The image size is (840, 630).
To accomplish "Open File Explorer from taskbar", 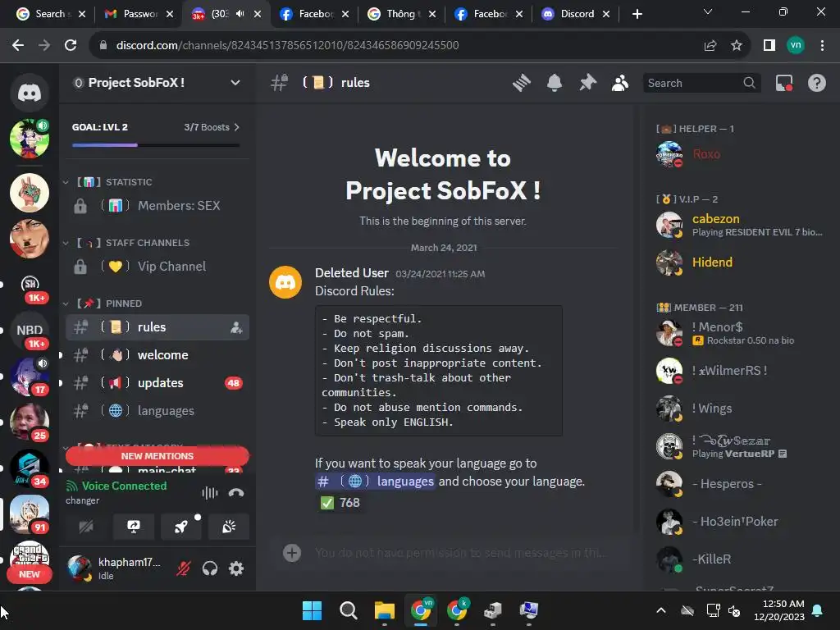I will pyautogui.click(x=384, y=610).
